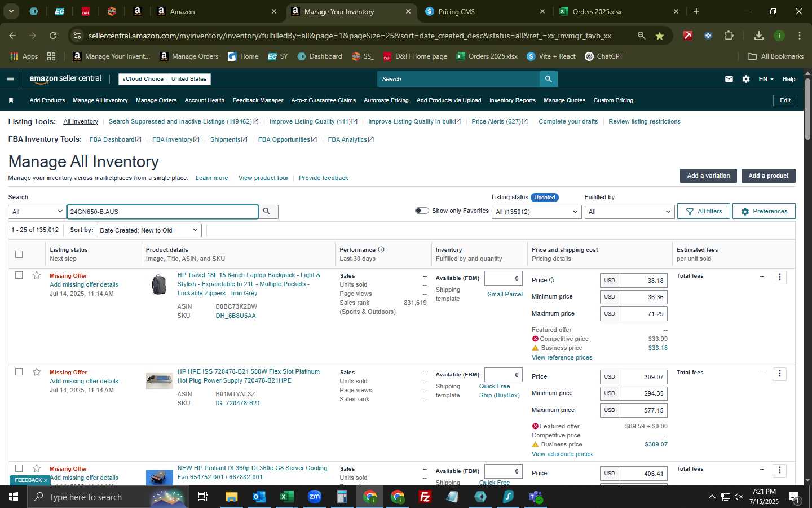The width and height of the screenshot is (812, 508).
Task: Open Manage Orders in navigation bar
Action: 156,100
